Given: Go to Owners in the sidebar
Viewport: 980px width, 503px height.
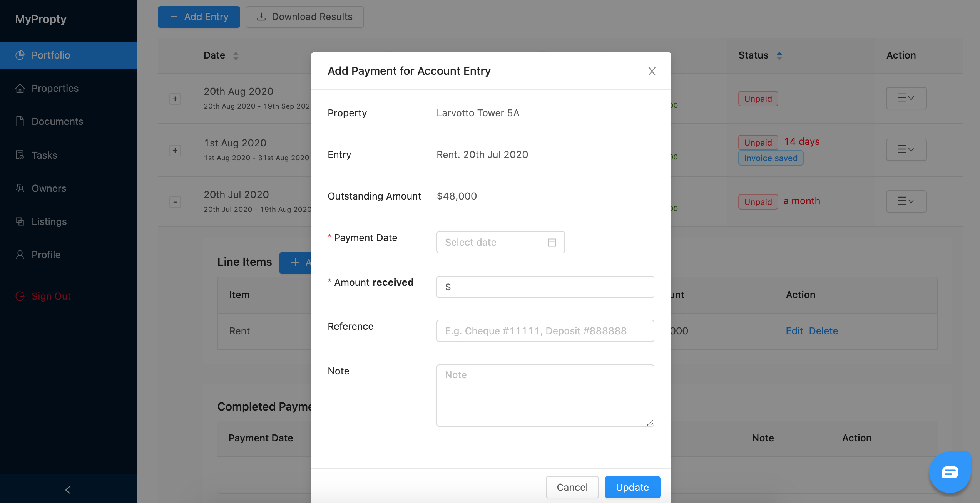Looking at the screenshot, I should 48,188.
